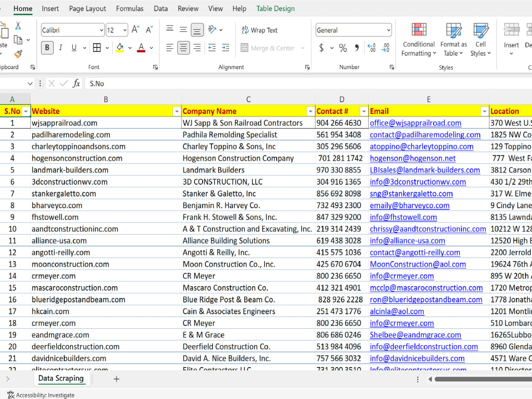The image size is (532, 399).
Task: Open the General number format dropdown
Action: click(x=388, y=30)
